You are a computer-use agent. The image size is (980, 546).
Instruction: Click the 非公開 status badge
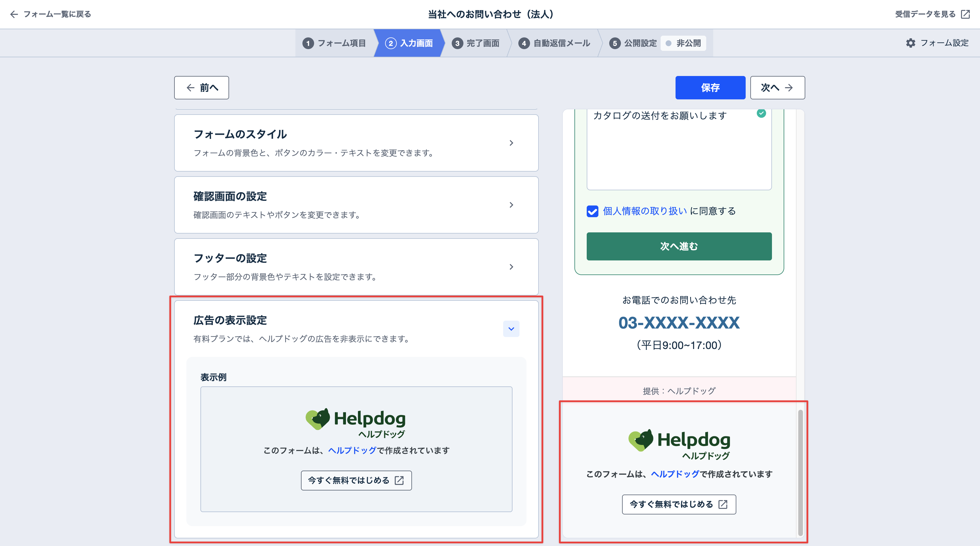683,43
